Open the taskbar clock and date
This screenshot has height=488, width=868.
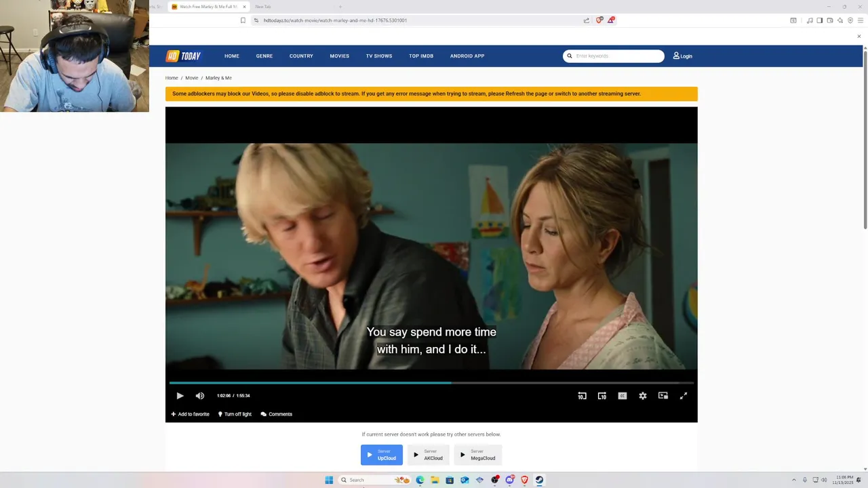pyautogui.click(x=844, y=480)
